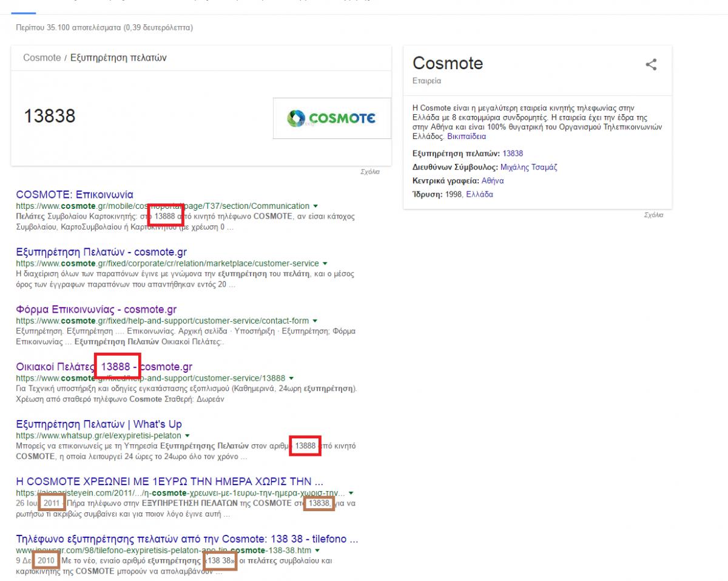Click Σχόλια under the Cosmote knowledge panel
The width and height of the screenshot is (728, 581).
pos(654,215)
